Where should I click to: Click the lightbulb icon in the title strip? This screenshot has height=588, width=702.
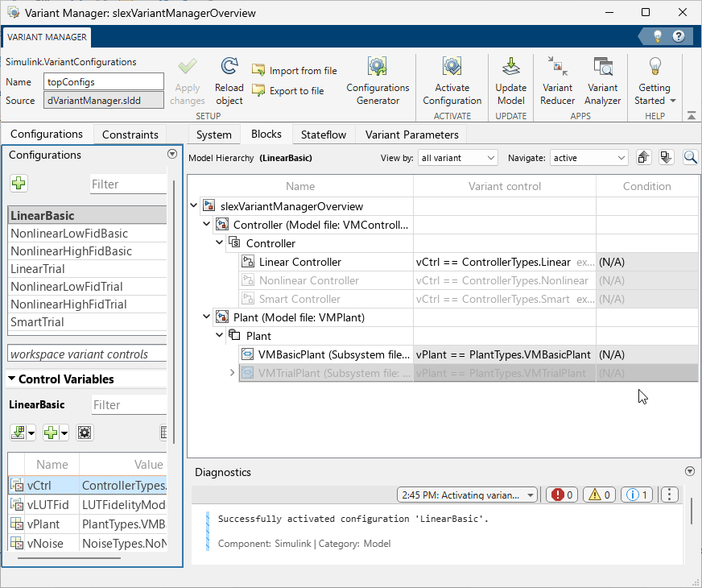pyautogui.click(x=657, y=36)
